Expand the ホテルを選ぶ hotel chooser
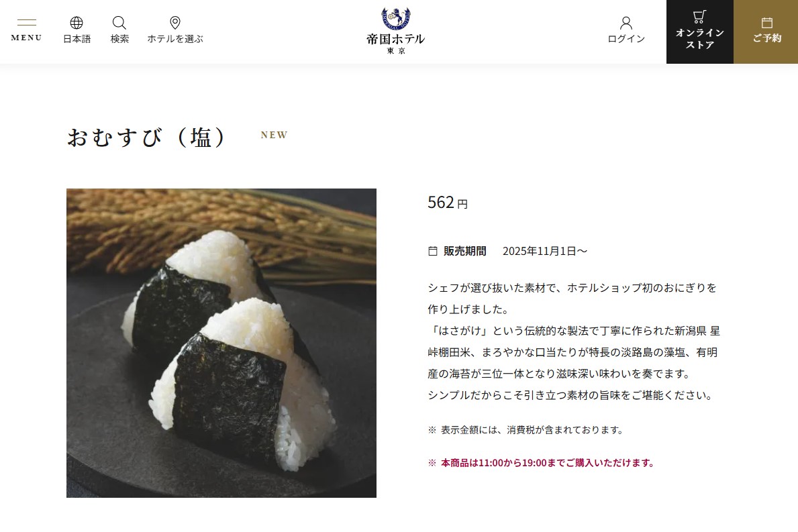The image size is (798, 532). click(175, 39)
